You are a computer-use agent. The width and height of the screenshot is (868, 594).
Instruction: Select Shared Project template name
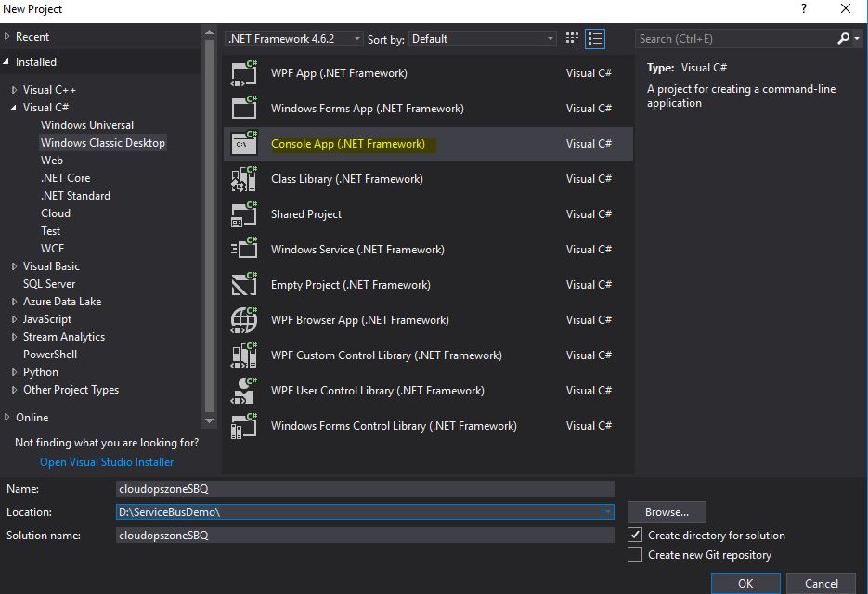(306, 214)
